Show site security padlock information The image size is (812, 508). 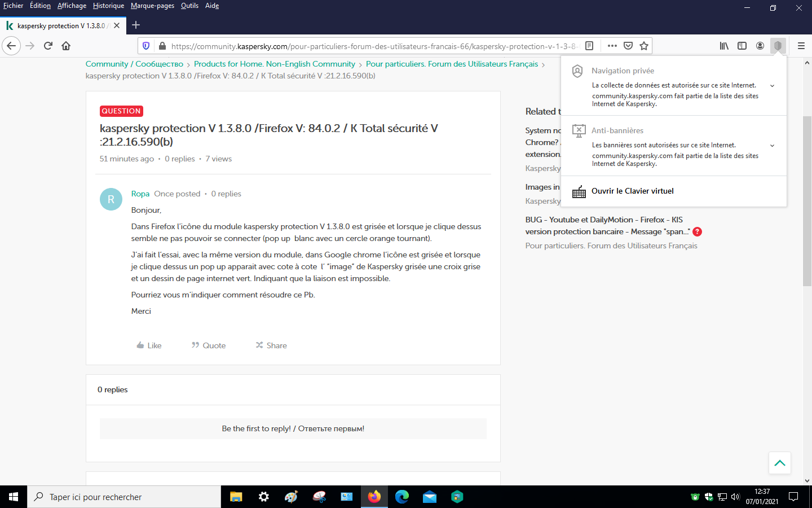pyautogui.click(x=162, y=46)
